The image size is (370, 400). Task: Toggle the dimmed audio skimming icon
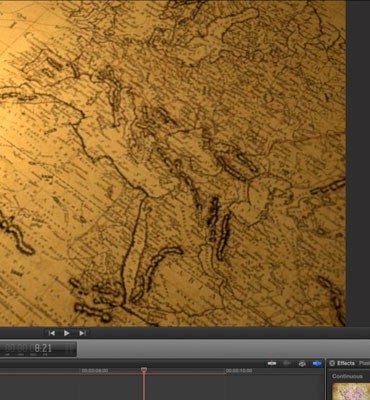(x=287, y=363)
